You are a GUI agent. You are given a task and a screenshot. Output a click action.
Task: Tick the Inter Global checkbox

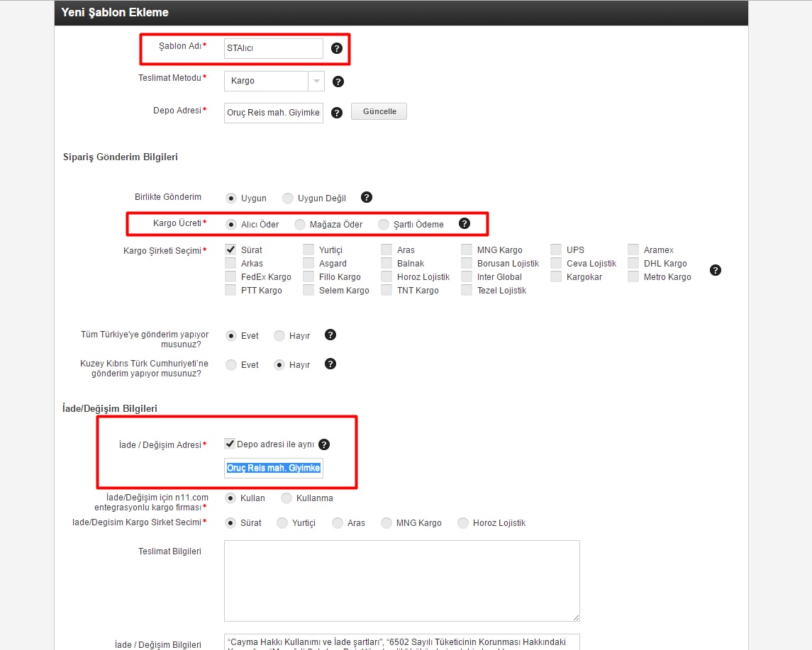(x=467, y=276)
